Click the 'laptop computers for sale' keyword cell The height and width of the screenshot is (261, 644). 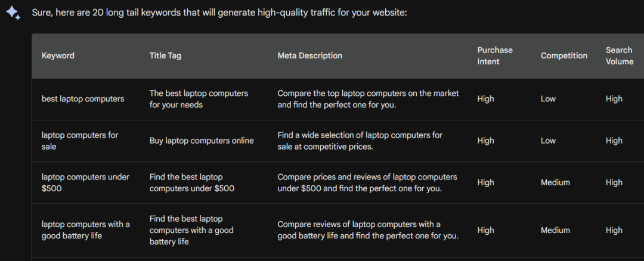pos(80,141)
